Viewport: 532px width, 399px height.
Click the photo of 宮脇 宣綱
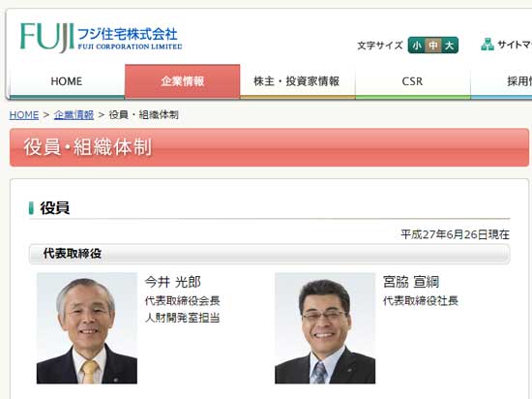tap(325, 328)
